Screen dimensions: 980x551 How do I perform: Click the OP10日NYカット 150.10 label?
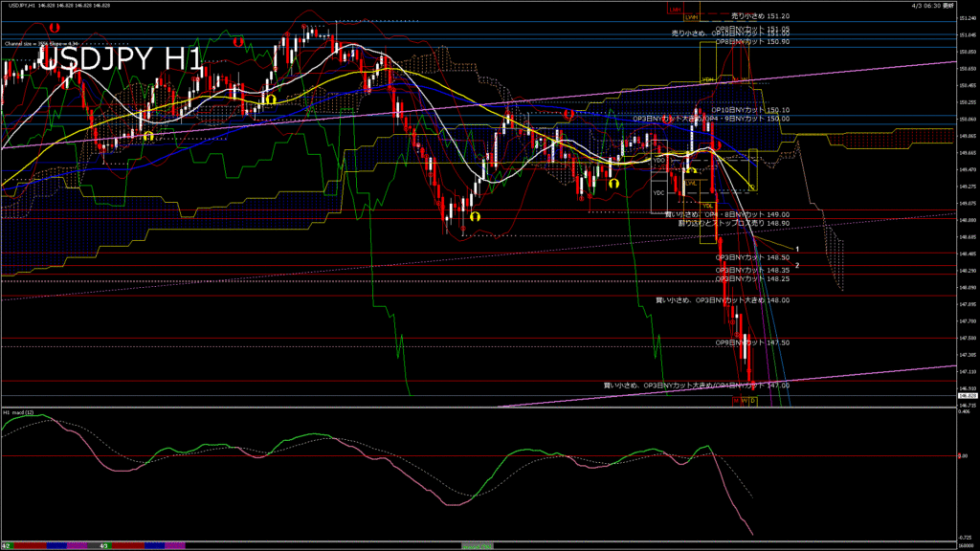750,110
